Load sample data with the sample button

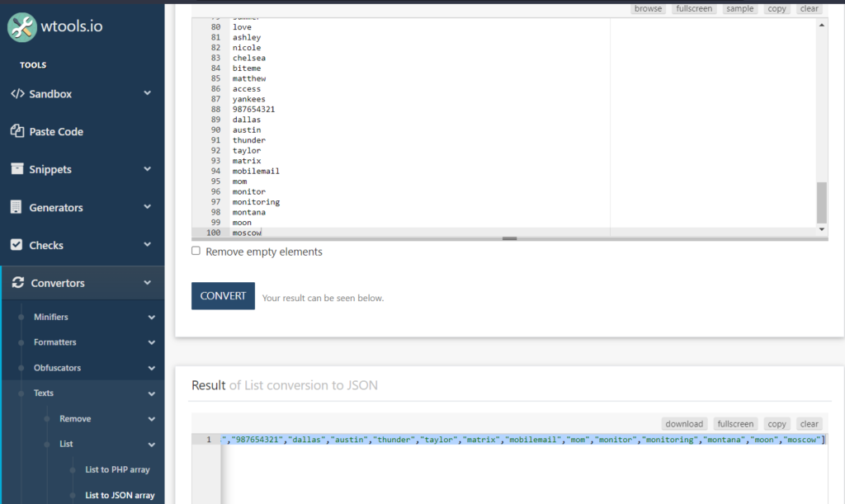coord(739,8)
